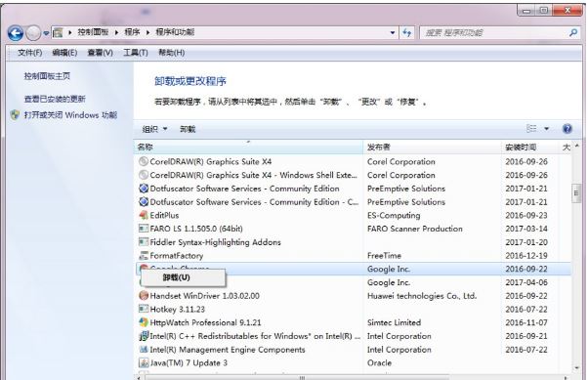Click the install date 2016-11-07
Screen dimensions: 588x380
point(526,322)
